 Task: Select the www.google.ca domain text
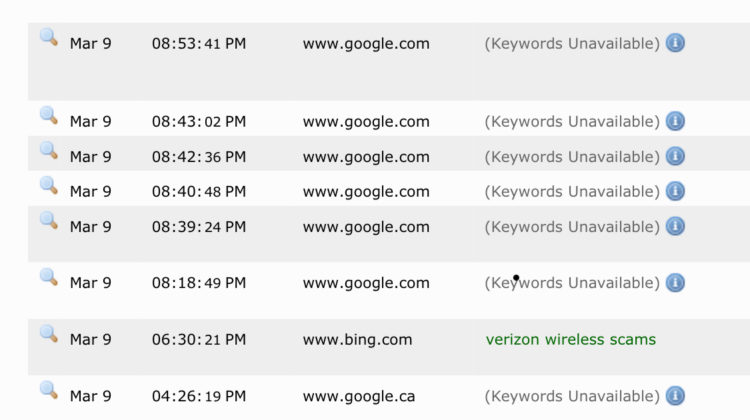(x=359, y=397)
